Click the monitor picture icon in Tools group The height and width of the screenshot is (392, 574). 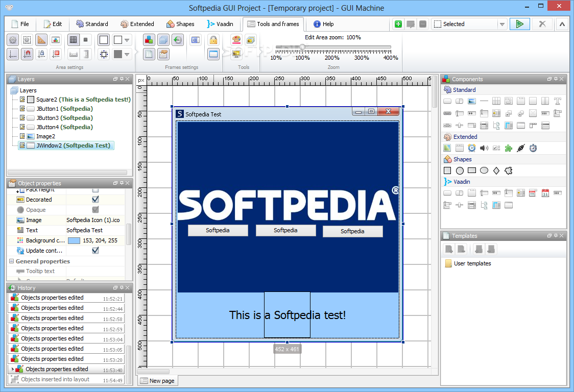[x=236, y=54]
